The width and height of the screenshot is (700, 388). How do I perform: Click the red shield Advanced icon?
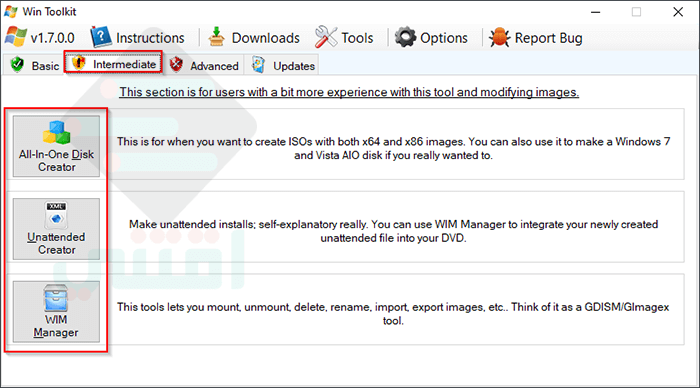(176, 65)
